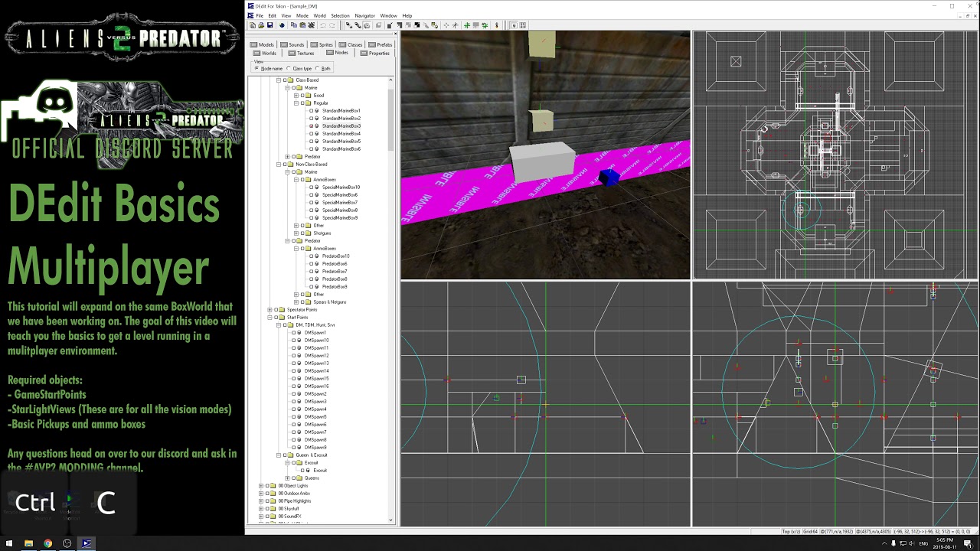Toggle the checkbox for StandardMarineBox3
This screenshot has width=980, height=551.
click(311, 126)
